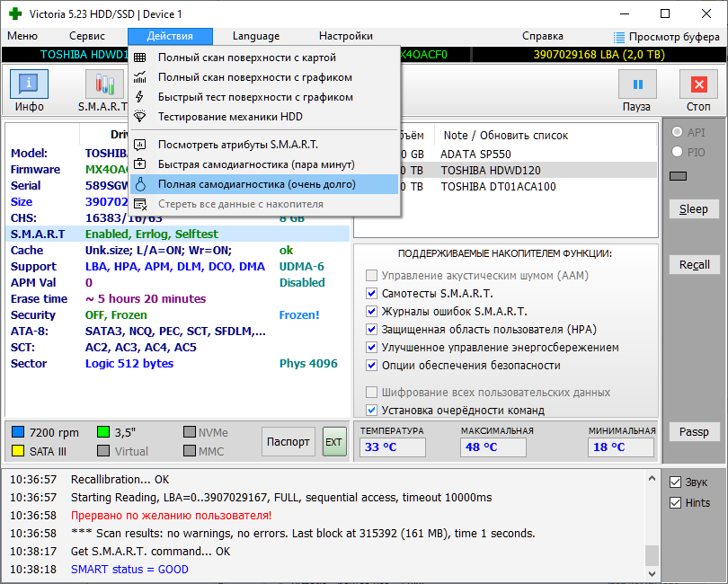This screenshot has width=728, height=584.
Task: Open the Меню menu
Action: tap(22, 36)
